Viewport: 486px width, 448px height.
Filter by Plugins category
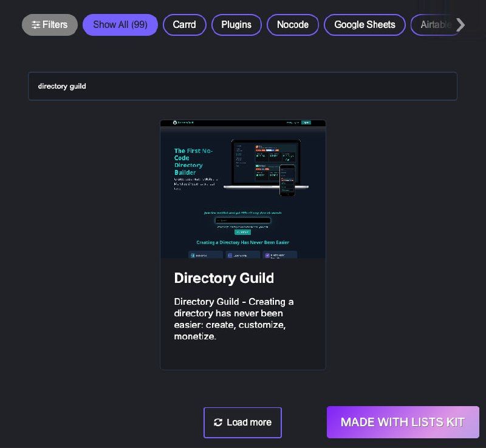[236, 25]
